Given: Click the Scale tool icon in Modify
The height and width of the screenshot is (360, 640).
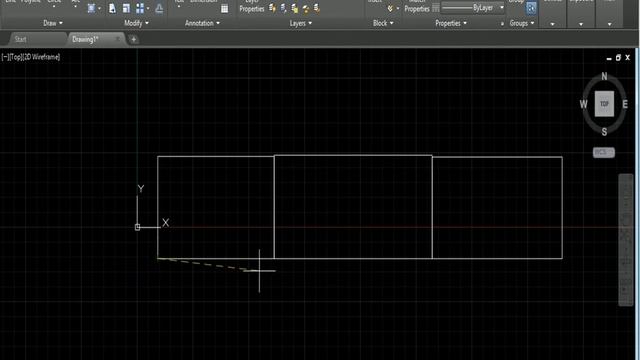Looking at the screenshot, I should coord(126,9).
